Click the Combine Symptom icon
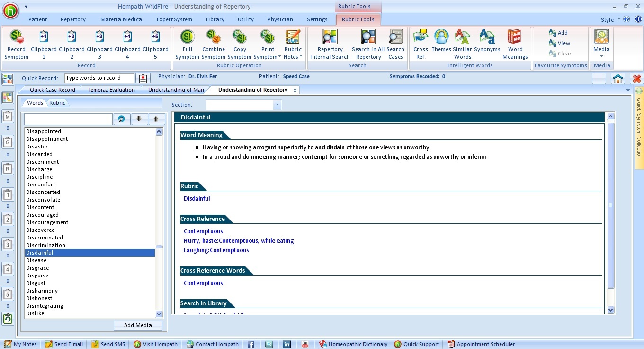644x349 pixels. (214, 45)
